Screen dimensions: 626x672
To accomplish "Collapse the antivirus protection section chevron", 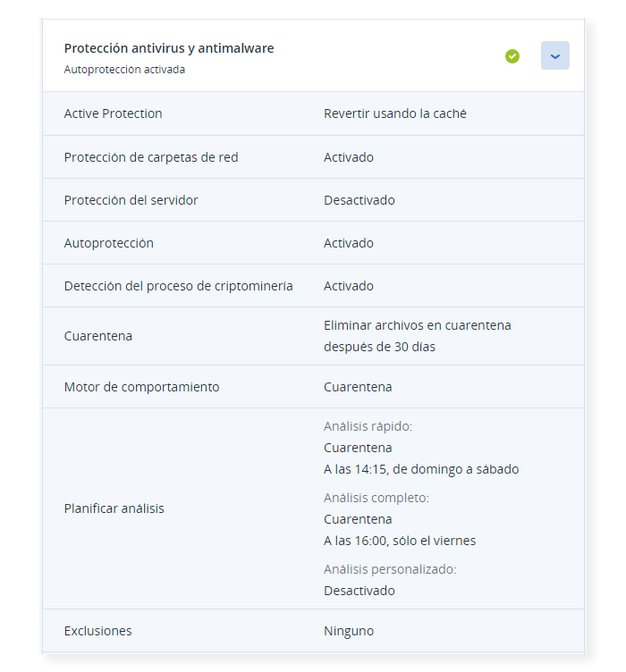I will click(554, 55).
